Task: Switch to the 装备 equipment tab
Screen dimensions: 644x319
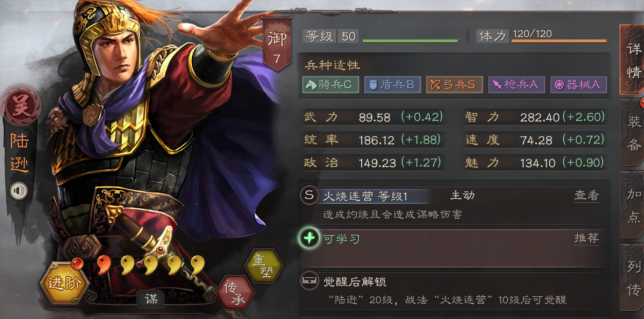Action: coord(633,132)
